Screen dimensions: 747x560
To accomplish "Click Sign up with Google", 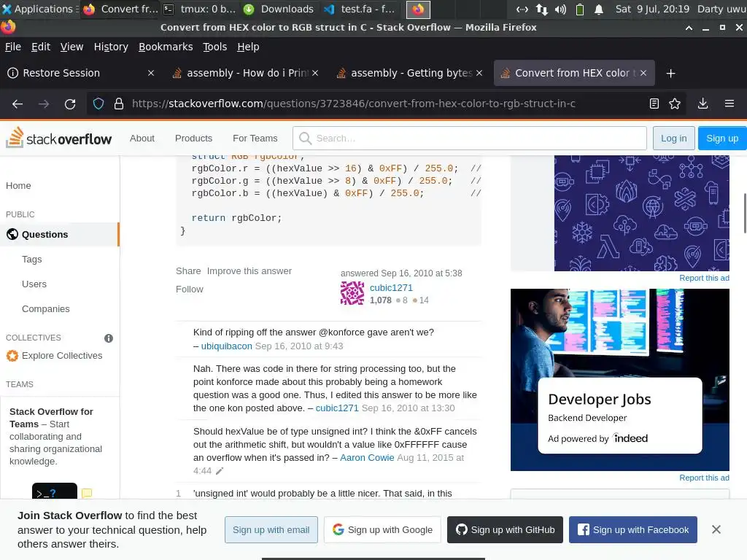I will coord(382,529).
